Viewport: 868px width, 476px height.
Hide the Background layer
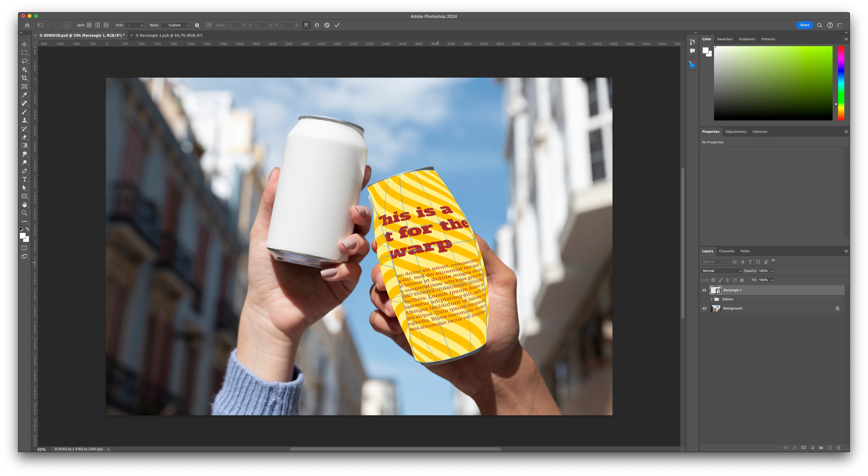704,308
